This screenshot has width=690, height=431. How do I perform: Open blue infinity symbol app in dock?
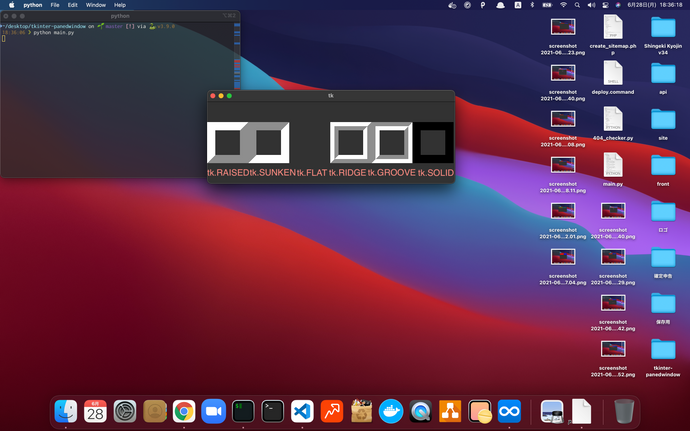(509, 411)
